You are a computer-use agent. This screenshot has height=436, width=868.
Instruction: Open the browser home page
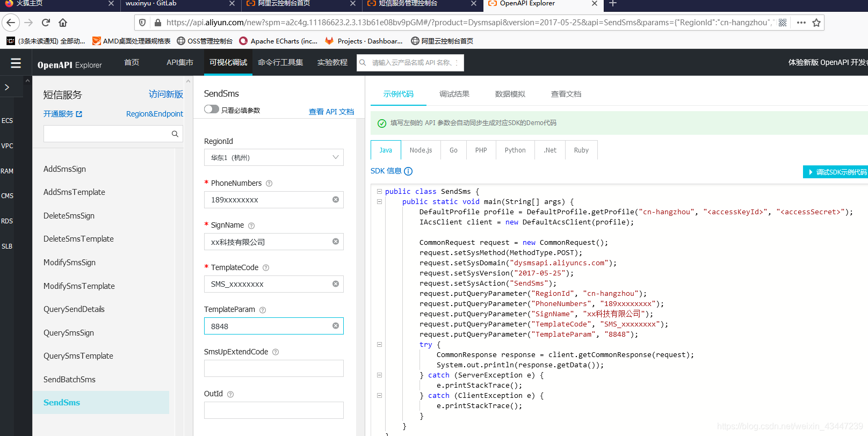point(63,23)
